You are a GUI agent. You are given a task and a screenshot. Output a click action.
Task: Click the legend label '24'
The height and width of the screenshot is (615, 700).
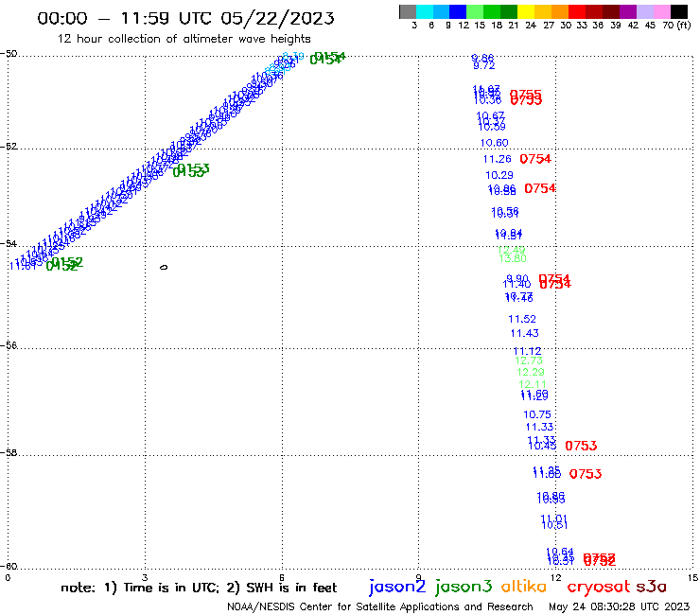point(531,26)
